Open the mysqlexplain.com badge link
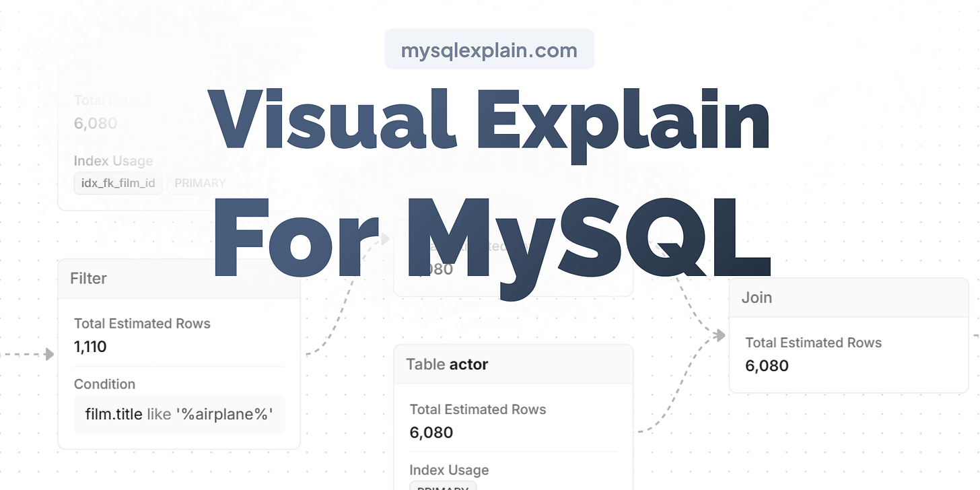980x490 pixels. click(x=489, y=49)
